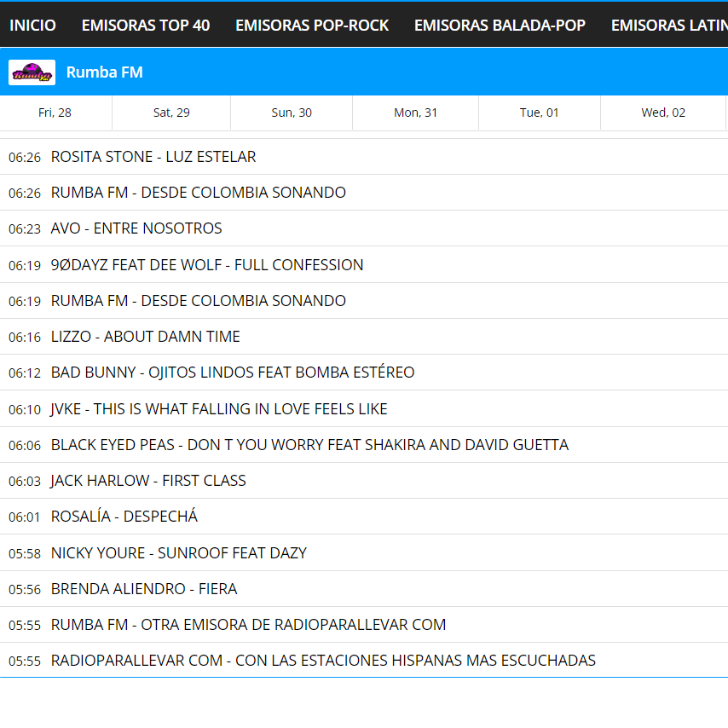
Task: Select NICKY YOURE - SUNROOF FEAT DAZY
Action: pos(364,552)
